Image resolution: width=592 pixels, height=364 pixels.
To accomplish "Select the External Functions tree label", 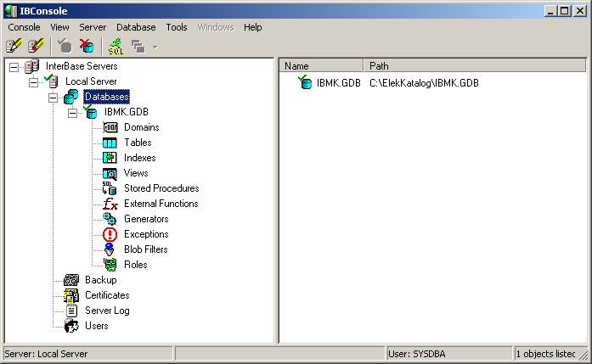I will [161, 204].
